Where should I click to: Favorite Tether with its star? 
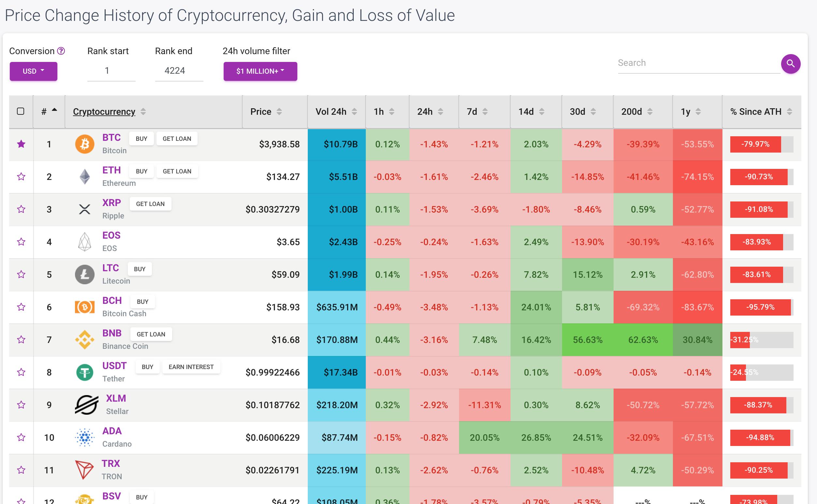click(21, 372)
